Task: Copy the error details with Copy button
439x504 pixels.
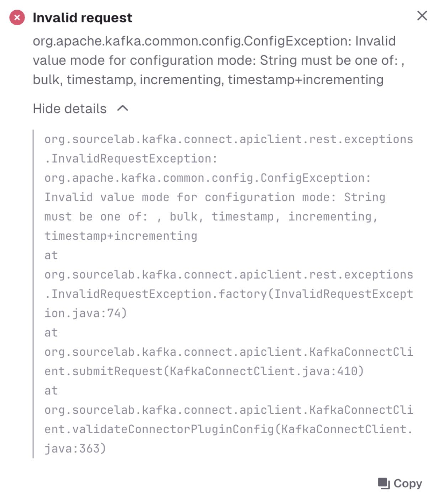Action: point(400,483)
